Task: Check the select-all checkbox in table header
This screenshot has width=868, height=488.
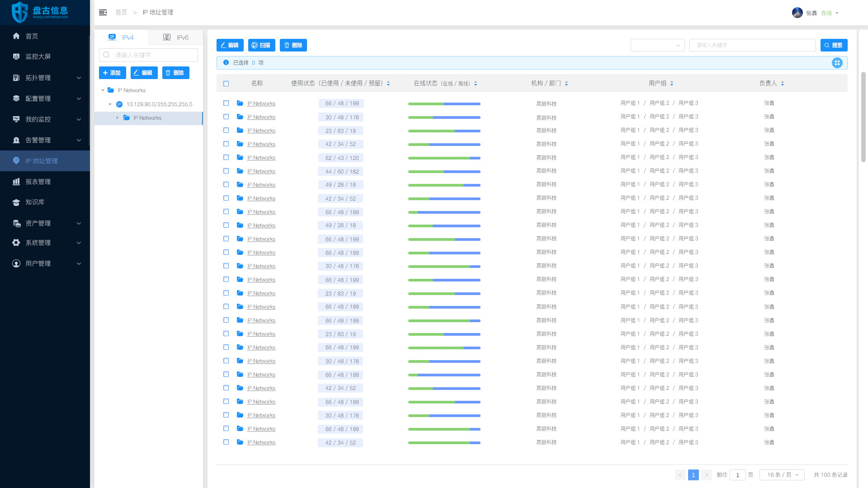Action: (x=226, y=84)
